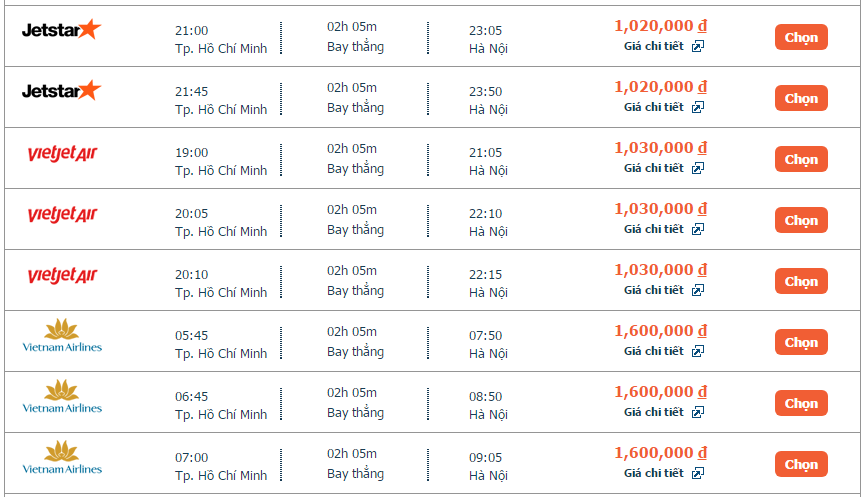Pick the VietJet 19:00 flight via Chọn
Viewport: 865px width, 497px height.
(x=801, y=159)
